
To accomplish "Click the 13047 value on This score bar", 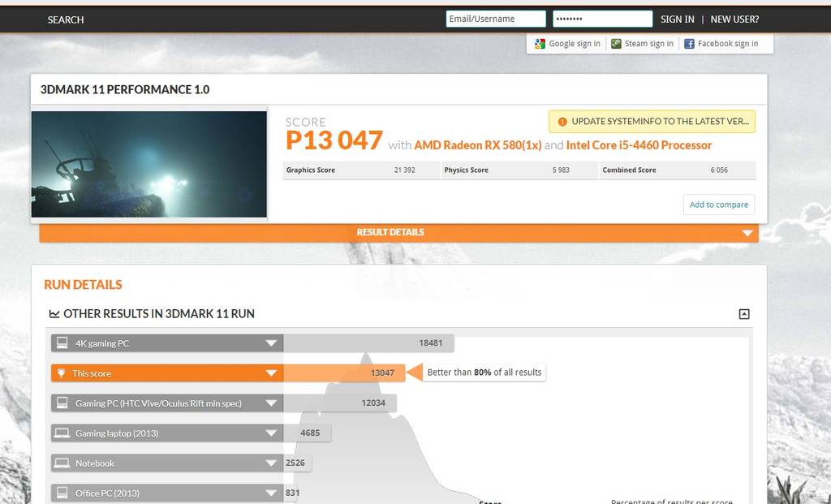I will coord(382,373).
